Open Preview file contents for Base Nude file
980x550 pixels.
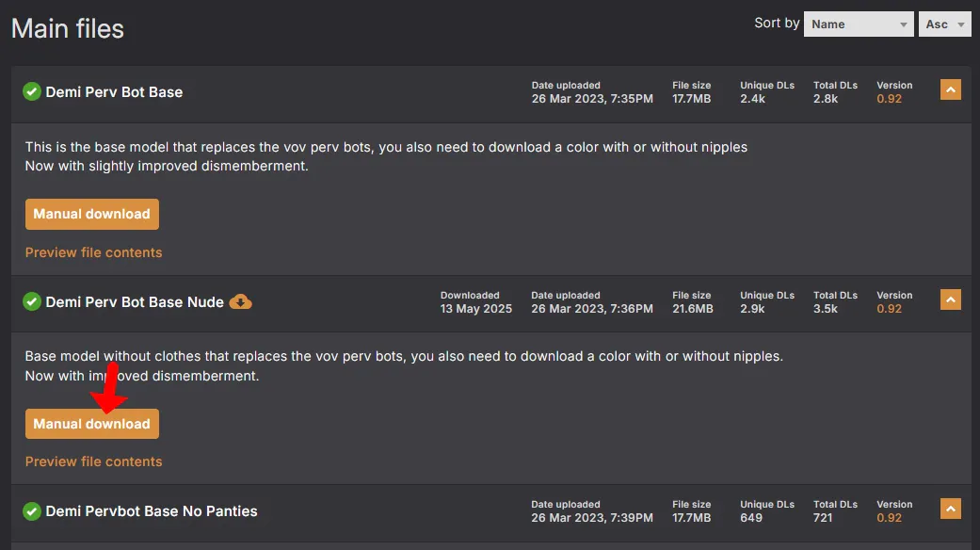click(93, 461)
